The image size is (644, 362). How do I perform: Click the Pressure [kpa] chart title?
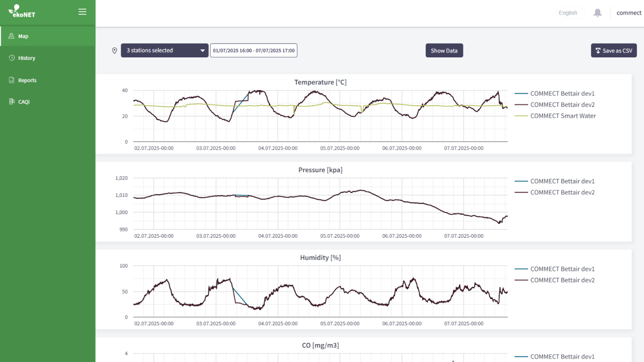(320, 170)
